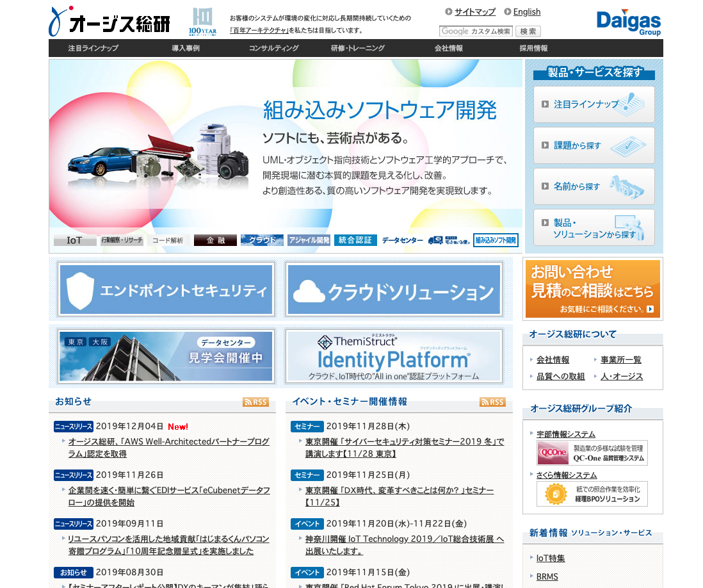Go to the 会社情報 menu item
This screenshot has width=703, height=588.
[x=448, y=48]
